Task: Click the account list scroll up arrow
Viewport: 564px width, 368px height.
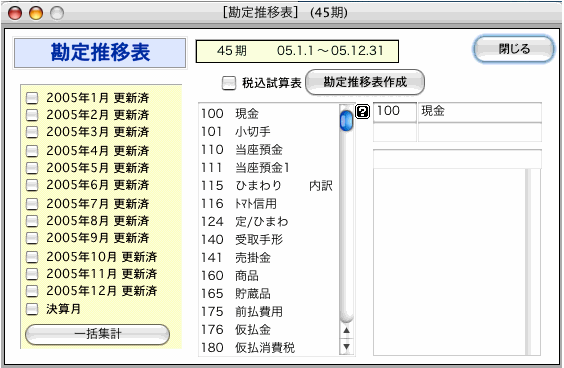Action: coord(346,330)
